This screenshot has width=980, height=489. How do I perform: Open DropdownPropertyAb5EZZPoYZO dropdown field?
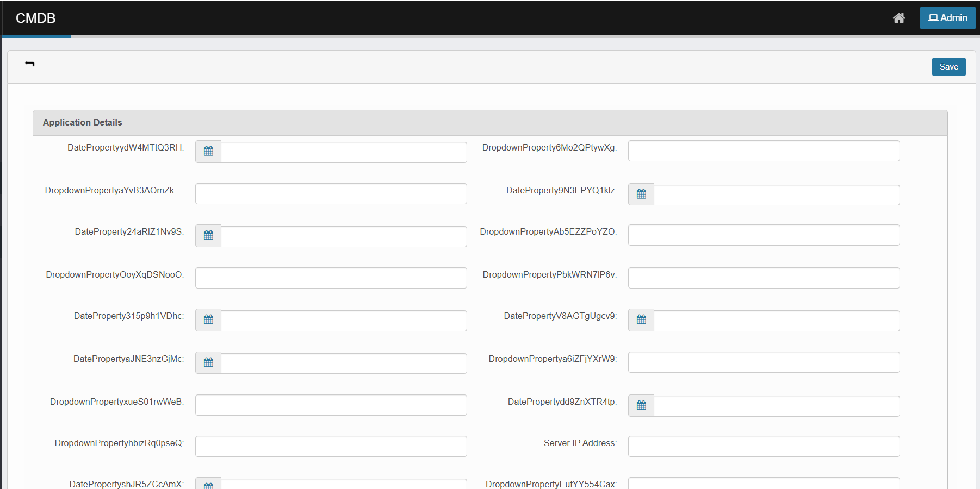coord(764,235)
